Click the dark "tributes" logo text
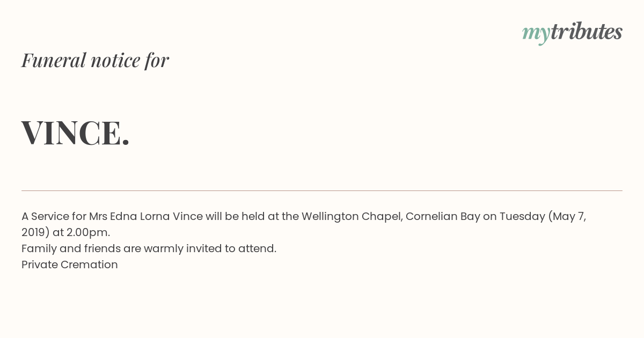 586,31
